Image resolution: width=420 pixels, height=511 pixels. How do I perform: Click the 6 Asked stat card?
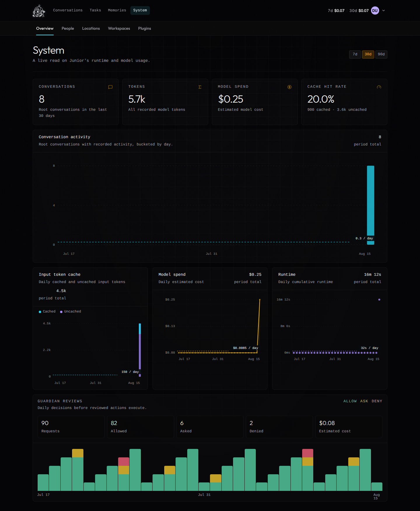click(x=210, y=427)
